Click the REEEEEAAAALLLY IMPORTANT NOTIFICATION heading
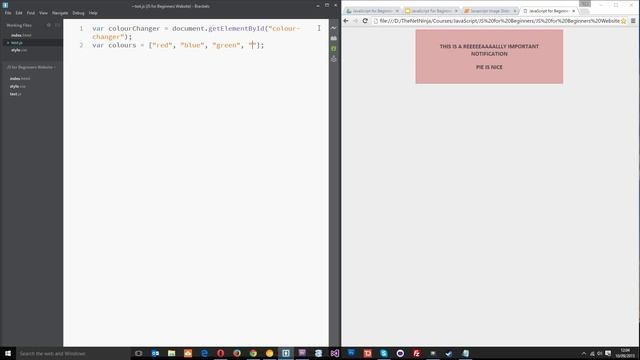Viewport: 640px width, 360px height. (489, 50)
